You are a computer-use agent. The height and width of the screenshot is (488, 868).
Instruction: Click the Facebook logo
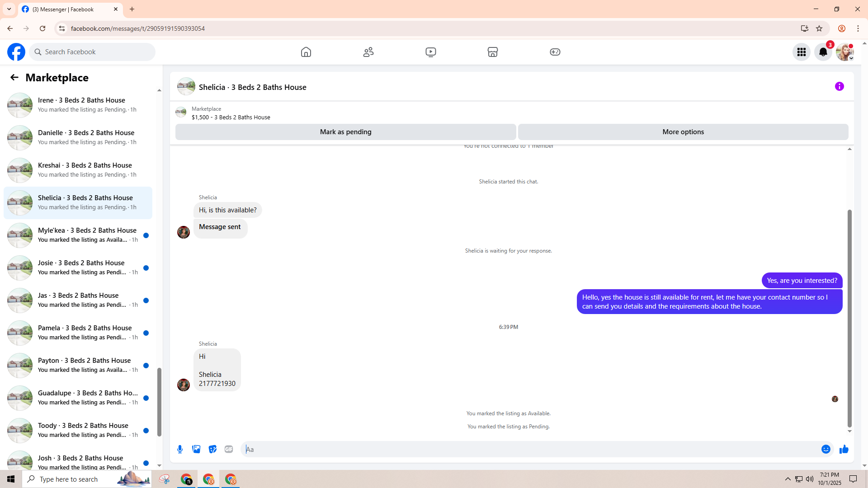pos(16,52)
